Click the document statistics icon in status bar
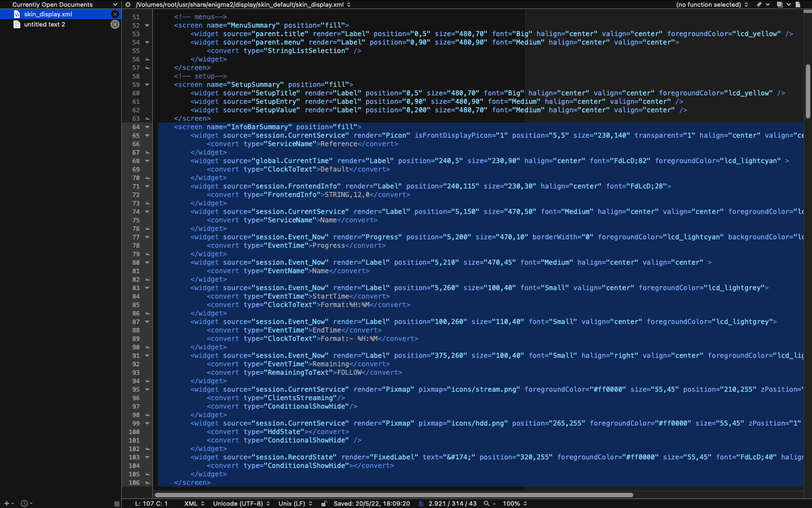 [x=421, y=503]
